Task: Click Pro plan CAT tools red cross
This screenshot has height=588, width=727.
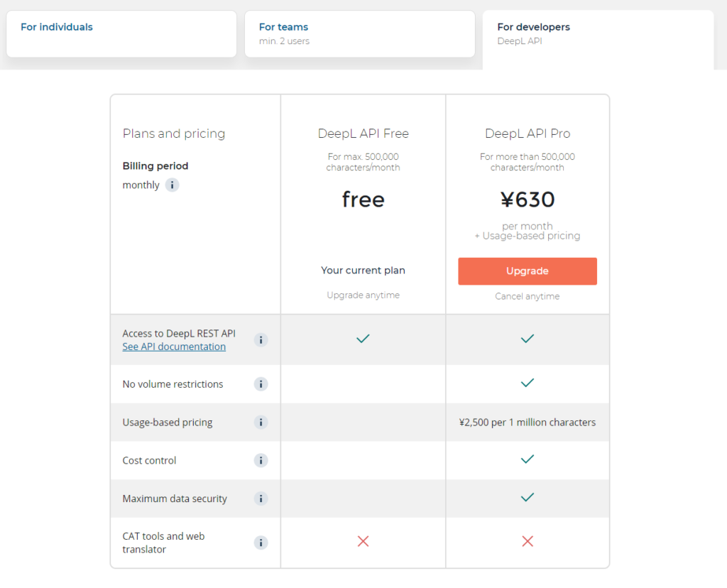Action: (528, 541)
